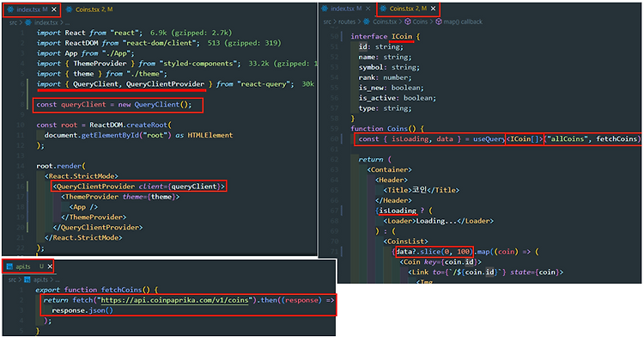Click const { isLoading, data } = useQuery line
The width and height of the screenshot is (644, 337).
499,139
